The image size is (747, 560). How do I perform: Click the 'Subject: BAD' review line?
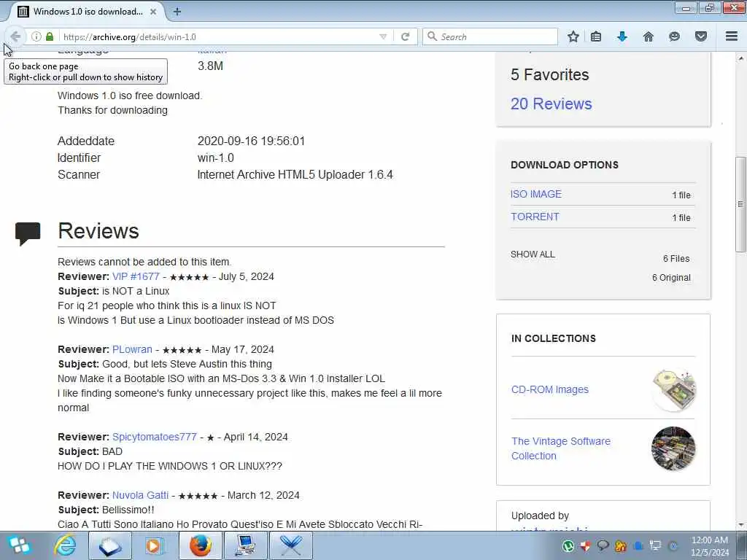coord(90,451)
